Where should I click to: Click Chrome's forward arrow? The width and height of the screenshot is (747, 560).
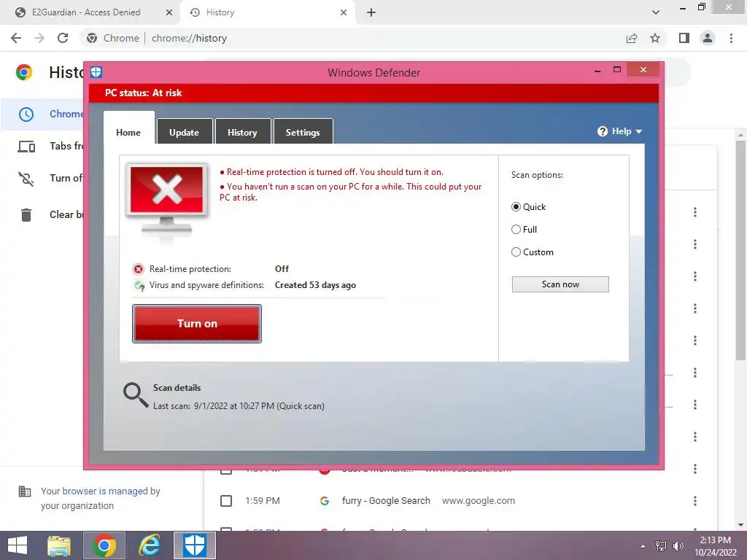[39, 38]
